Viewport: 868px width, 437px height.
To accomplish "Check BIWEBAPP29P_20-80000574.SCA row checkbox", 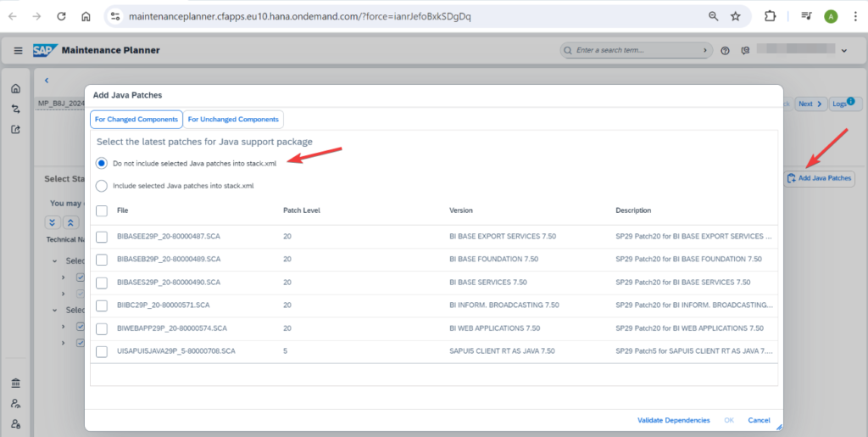I will 102,328.
